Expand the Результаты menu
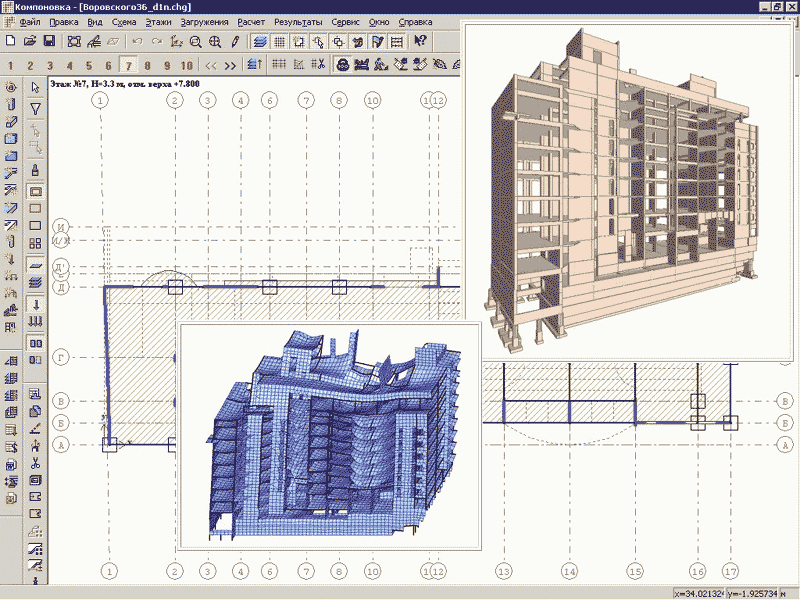Screen dimensions: 800x600 click(x=298, y=22)
